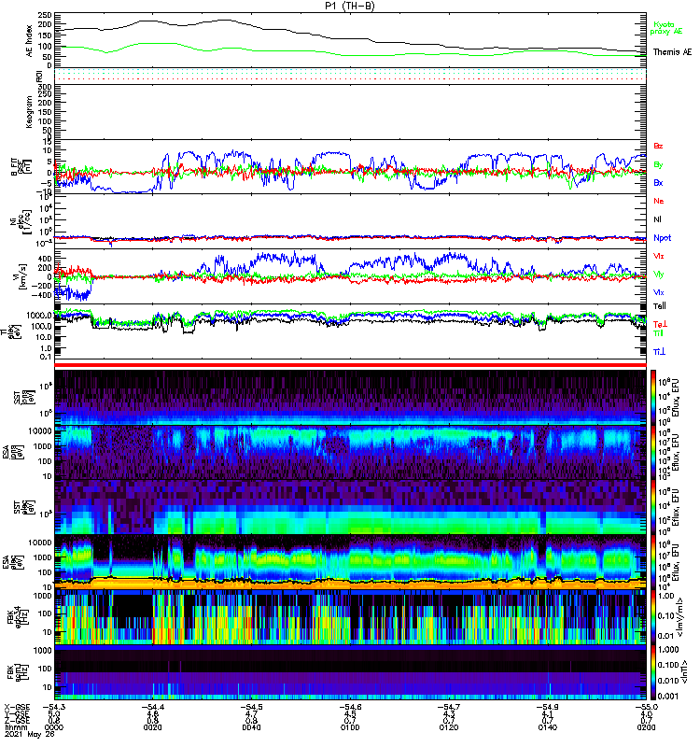Click the blue Ti perpendicular legend label

pos(659,351)
